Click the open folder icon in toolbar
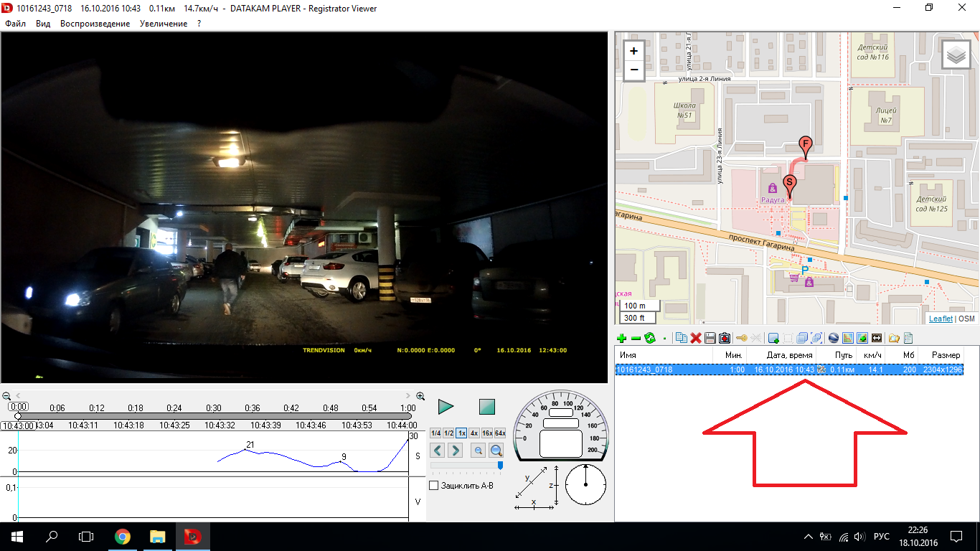 pyautogui.click(x=894, y=338)
